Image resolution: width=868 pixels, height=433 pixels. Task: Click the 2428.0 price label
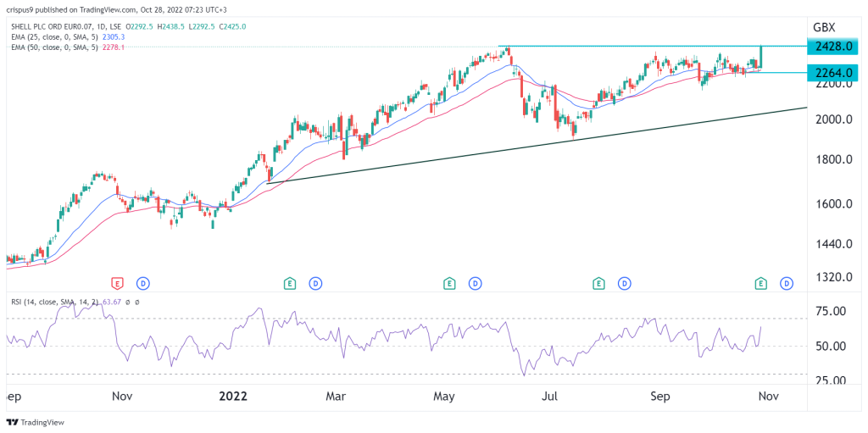(832, 47)
